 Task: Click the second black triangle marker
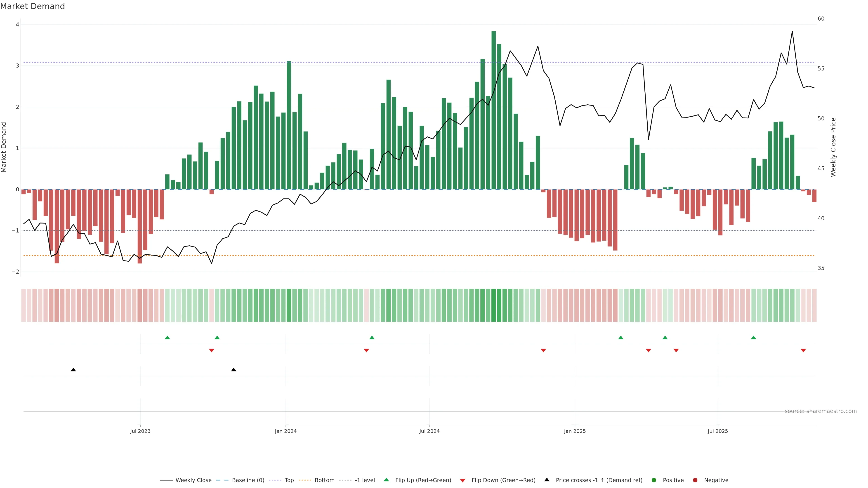click(234, 370)
